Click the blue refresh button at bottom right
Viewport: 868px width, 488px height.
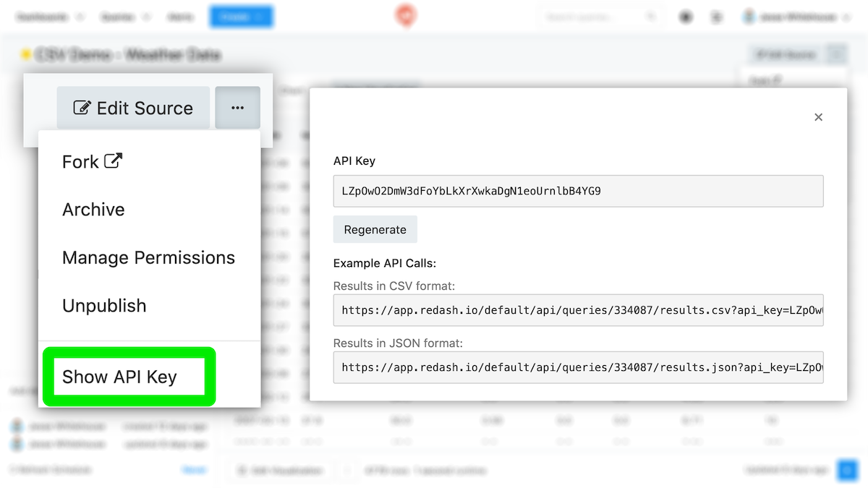[x=846, y=471]
